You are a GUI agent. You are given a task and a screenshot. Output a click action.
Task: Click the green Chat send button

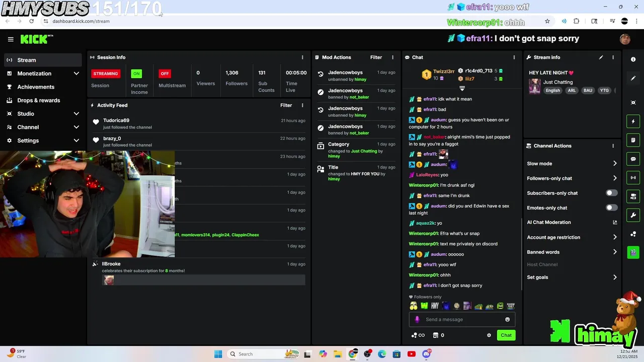506,335
